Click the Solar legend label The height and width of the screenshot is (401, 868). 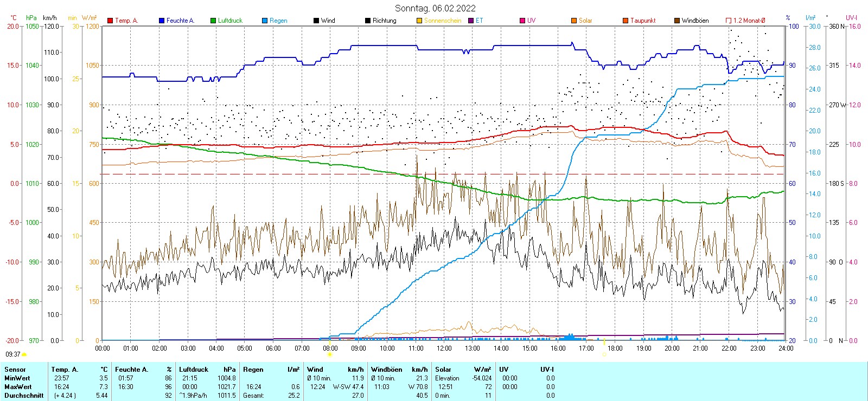tap(585, 21)
